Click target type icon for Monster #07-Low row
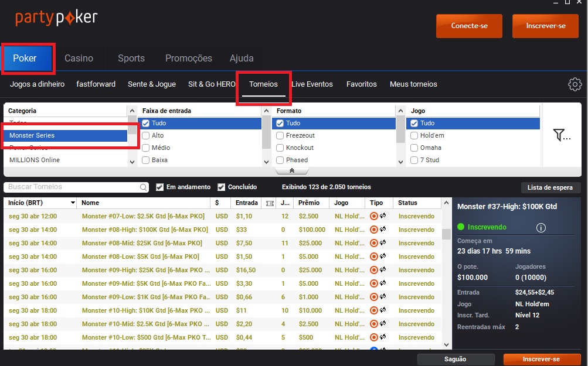This screenshot has height=366, width=588. [373, 216]
